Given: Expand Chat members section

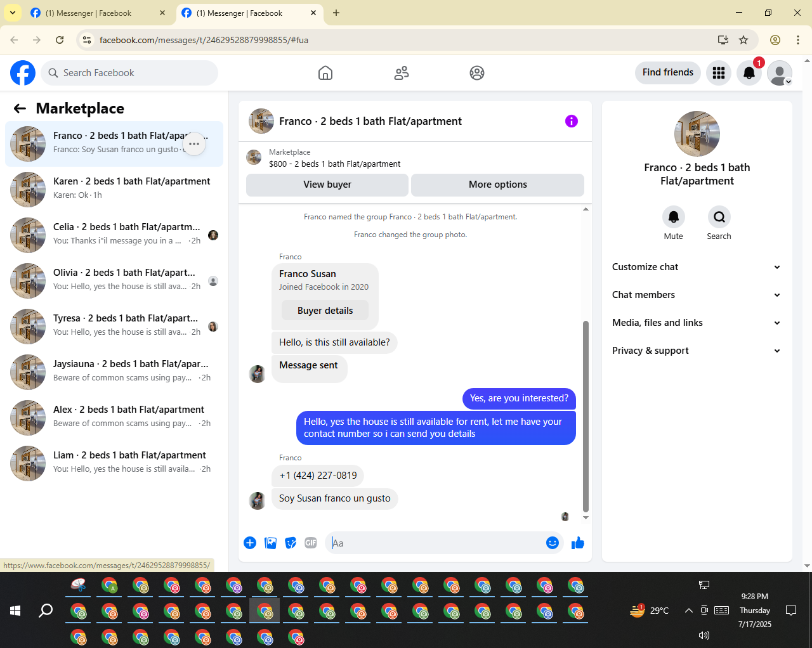Looking at the screenshot, I should (x=697, y=295).
